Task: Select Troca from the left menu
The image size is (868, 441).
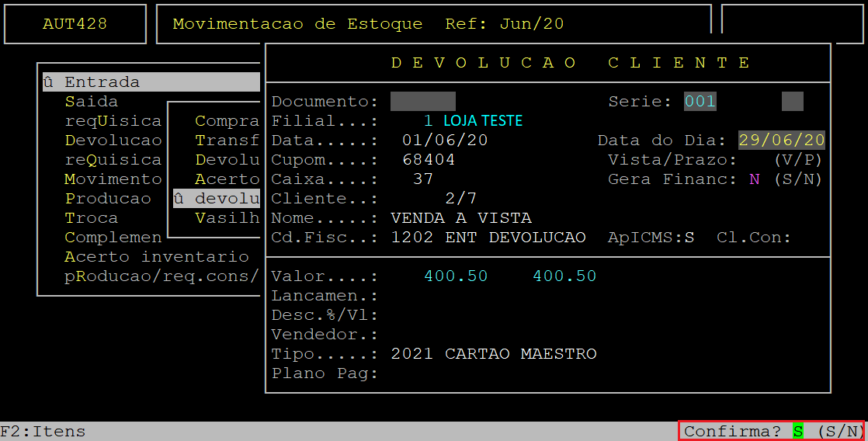Action: 92,218
